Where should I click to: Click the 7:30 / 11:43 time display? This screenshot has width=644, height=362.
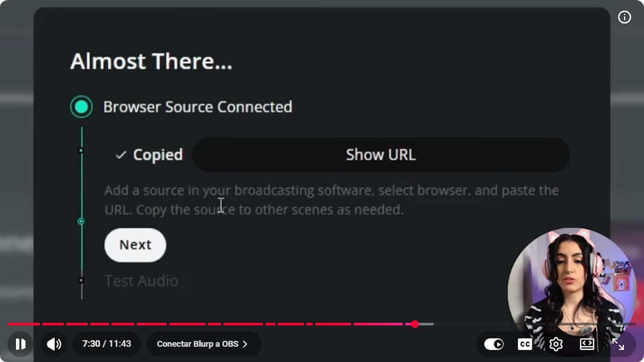click(x=107, y=344)
